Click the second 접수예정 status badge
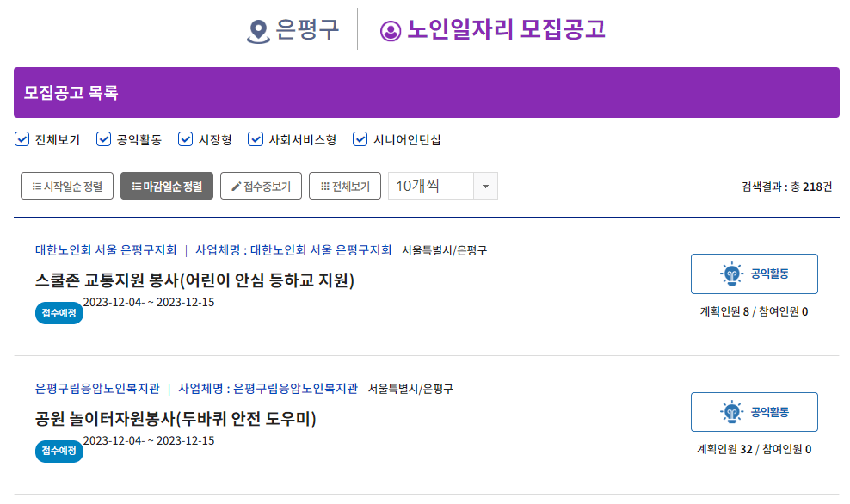This screenshot has width=850, height=504. 57,452
